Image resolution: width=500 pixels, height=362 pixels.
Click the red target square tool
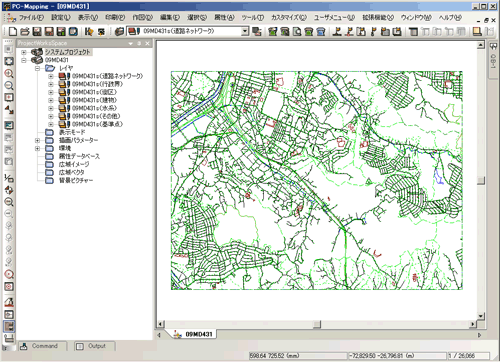pos(9,287)
